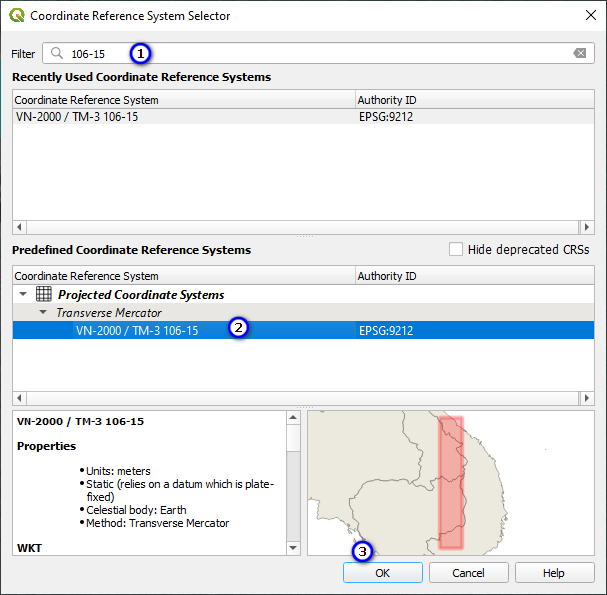The width and height of the screenshot is (607, 595).
Task: Click the properties panel scrollbar thumb
Action: click(293, 437)
